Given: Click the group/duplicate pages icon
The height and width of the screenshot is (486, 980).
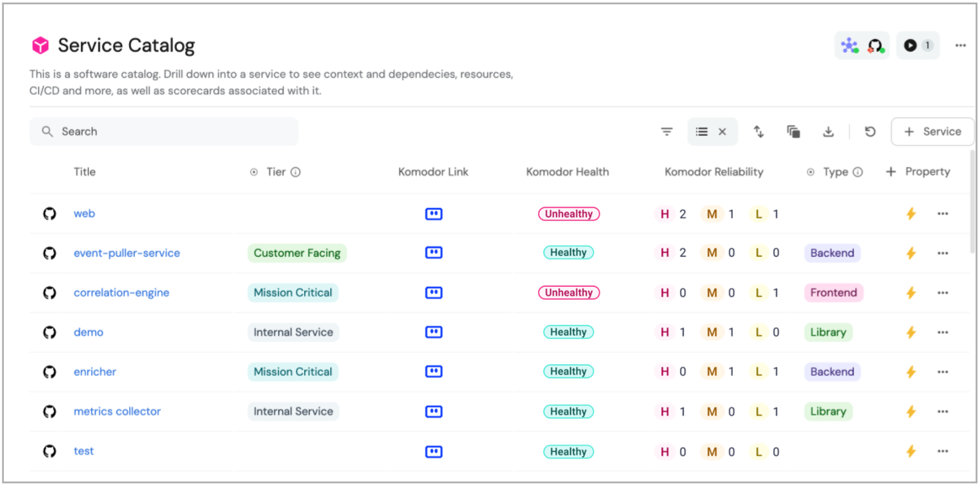Looking at the screenshot, I should (793, 132).
